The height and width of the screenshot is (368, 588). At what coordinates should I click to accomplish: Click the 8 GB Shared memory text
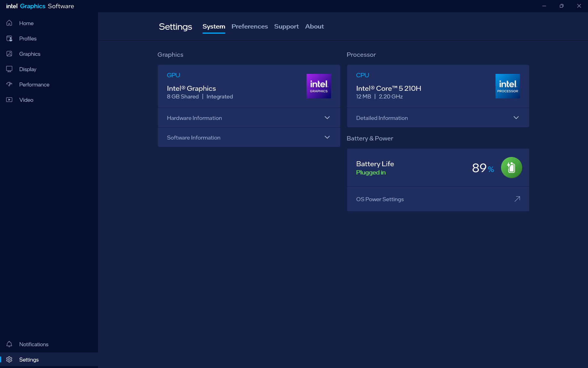(x=183, y=97)
